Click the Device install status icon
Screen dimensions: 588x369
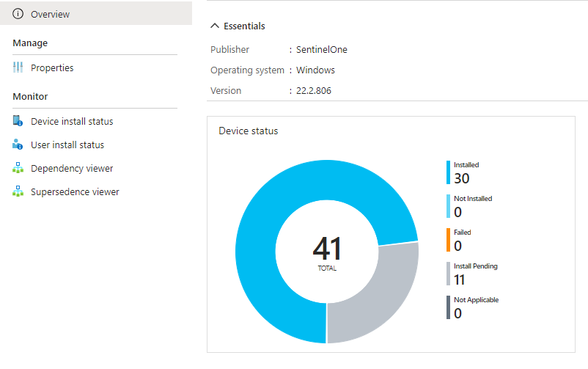coord(18,122)
